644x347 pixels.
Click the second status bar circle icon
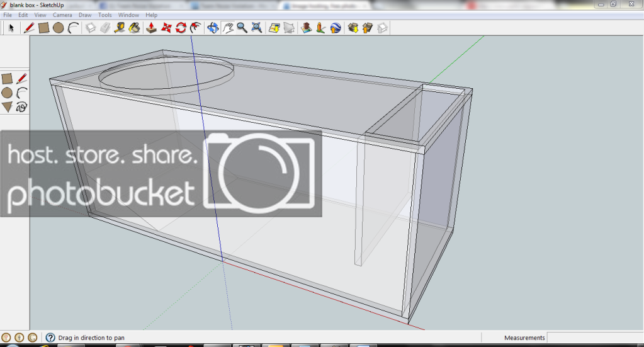click(x=20, y=338)
